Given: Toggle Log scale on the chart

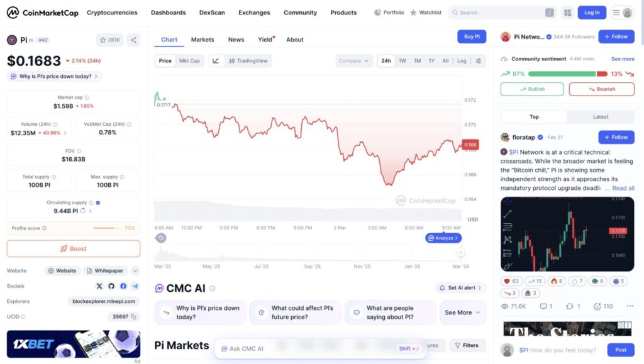Looking at the screenshot, I should click(x=462, y=61).
